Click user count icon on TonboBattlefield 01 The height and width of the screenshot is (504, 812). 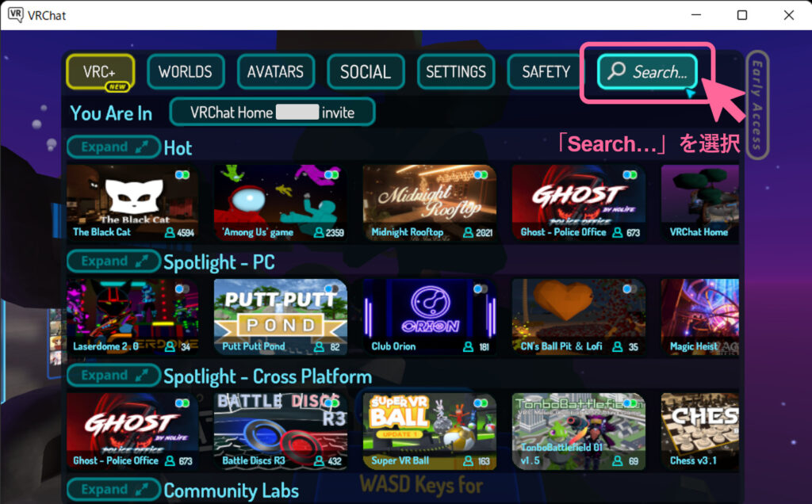(617, 460)
